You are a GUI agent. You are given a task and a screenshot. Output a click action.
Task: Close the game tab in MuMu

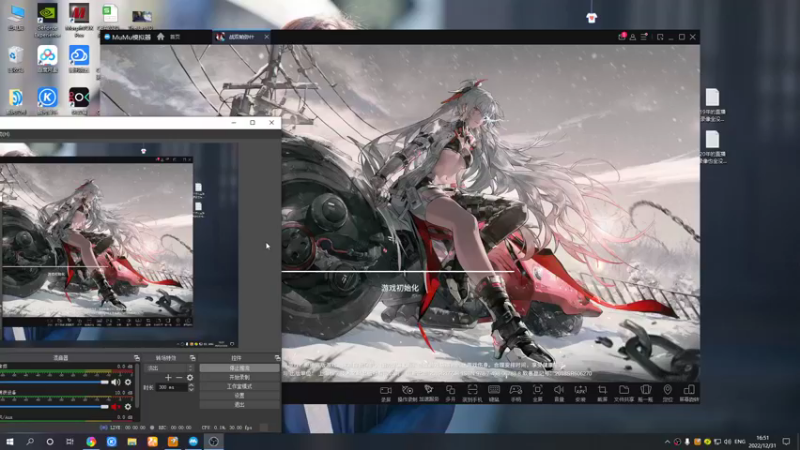[266, 37]
